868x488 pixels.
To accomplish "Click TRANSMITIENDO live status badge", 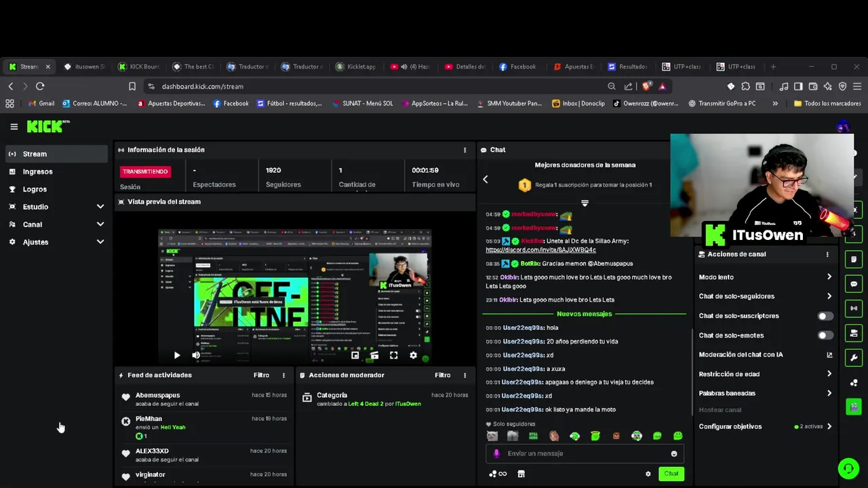I will (x=145, y=171).
